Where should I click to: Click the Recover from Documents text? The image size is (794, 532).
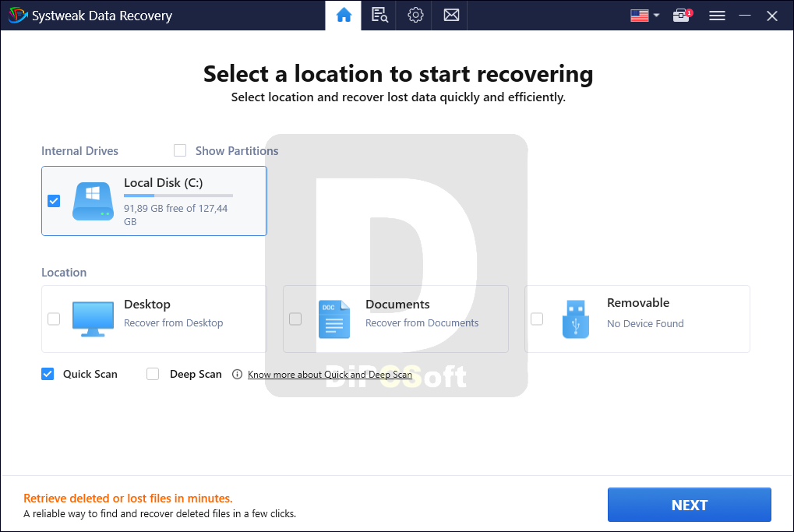422,323
